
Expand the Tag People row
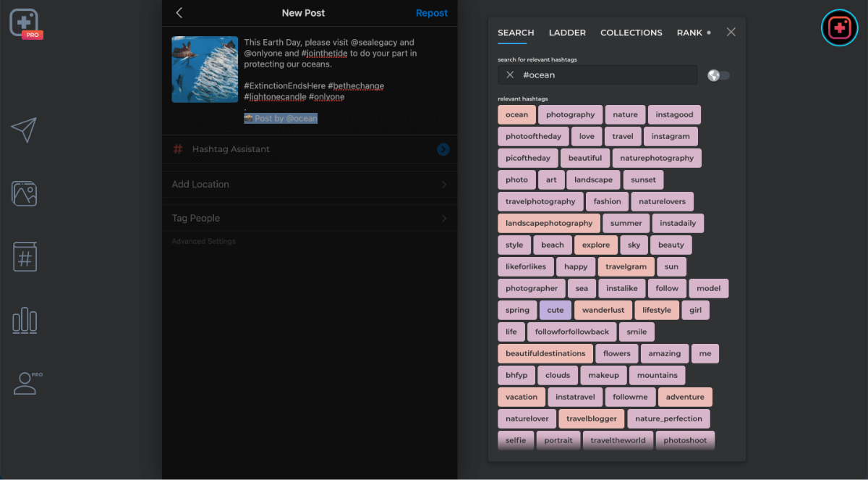click(310, 218)
